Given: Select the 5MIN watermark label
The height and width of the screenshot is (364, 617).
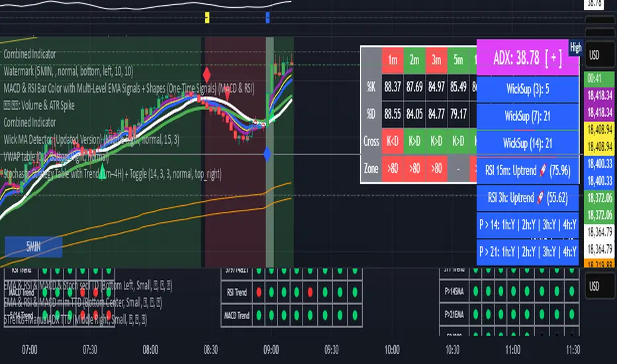Looking at the screenshot, I should coord(34,247).
